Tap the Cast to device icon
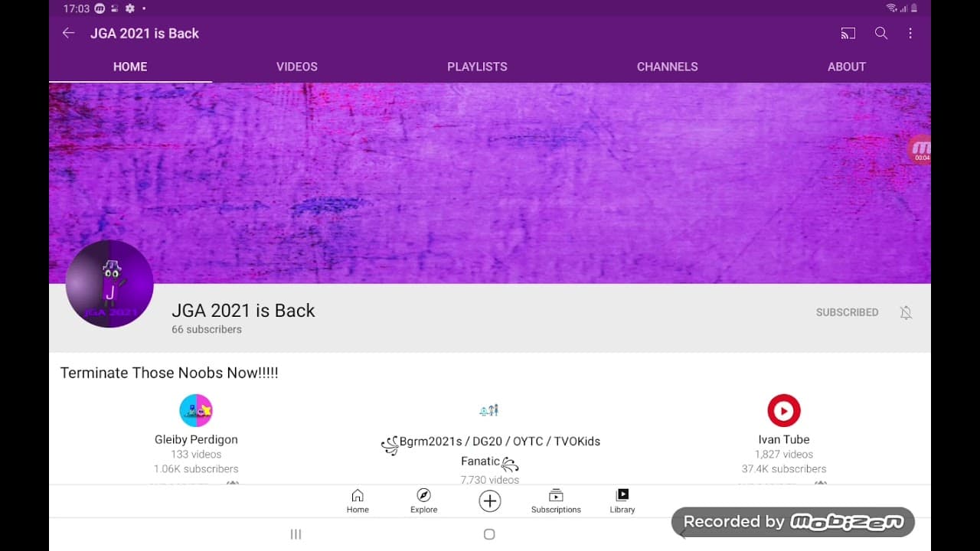Image resolution: width=980 pixels, height=551 pixels. (848, 33)
